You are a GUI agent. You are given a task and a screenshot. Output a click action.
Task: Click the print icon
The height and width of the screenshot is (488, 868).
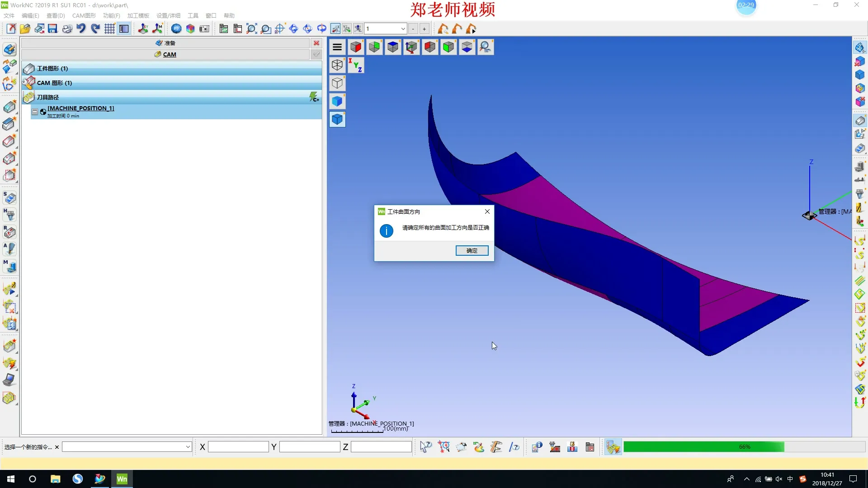pos(67,29)
